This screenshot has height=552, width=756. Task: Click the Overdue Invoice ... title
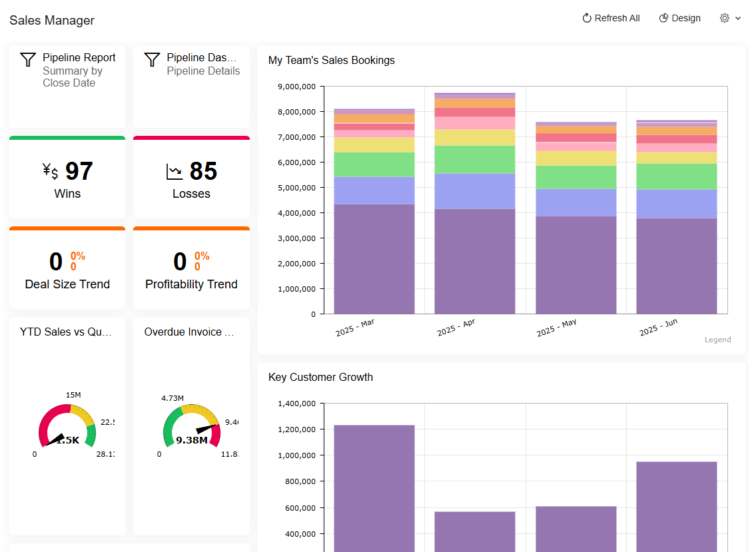pos(189,332)
